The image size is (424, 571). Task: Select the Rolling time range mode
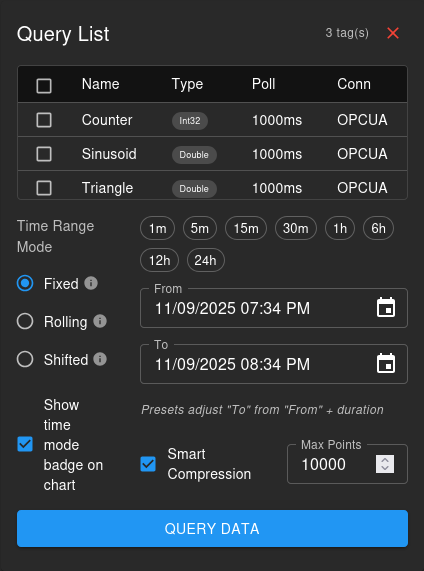coord(25,322)
